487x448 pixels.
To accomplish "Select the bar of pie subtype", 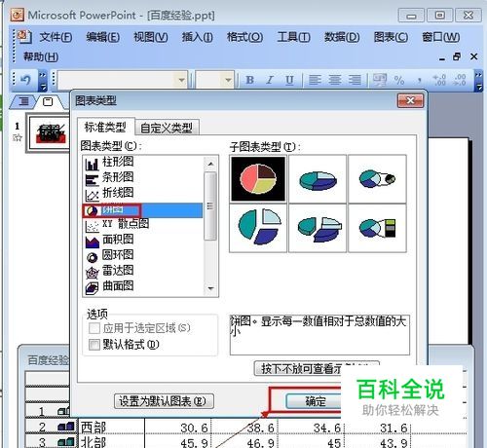I will tap(377, 228).
